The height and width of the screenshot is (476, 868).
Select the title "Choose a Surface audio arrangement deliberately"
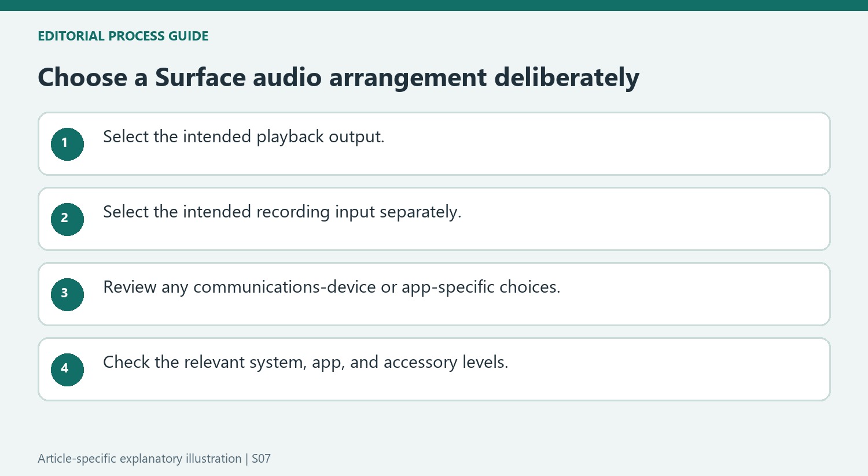click(x=339, y=78)
